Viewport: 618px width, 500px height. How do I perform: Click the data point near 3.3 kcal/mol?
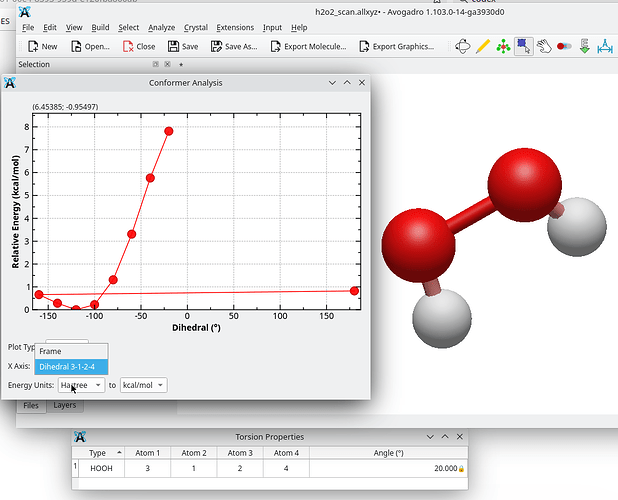tap(132, 234)
